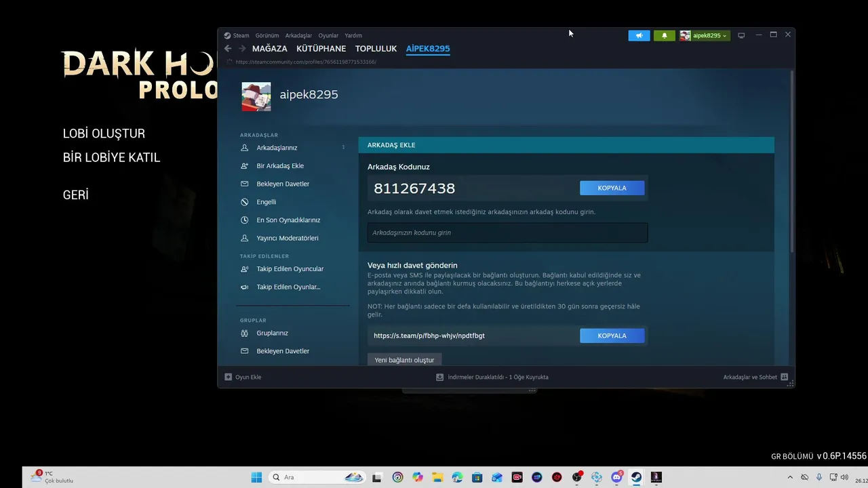Open the Steam menu
868x488 pixels.
[237, 35]
